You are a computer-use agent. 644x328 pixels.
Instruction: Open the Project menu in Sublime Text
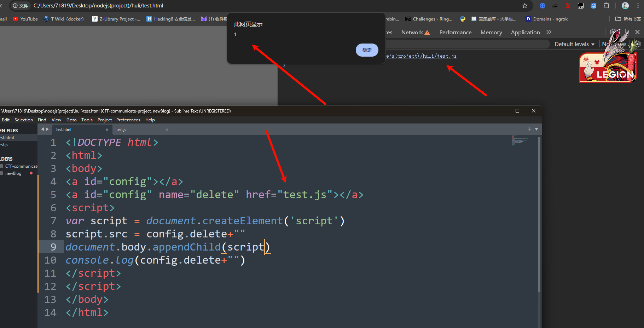(x=104, y=120)
